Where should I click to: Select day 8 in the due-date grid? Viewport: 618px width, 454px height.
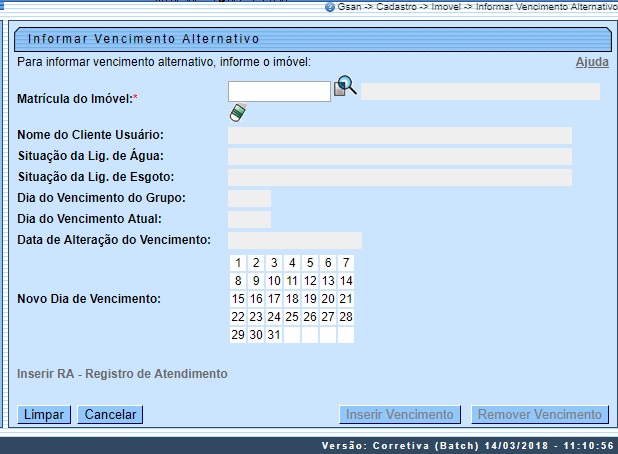coord(238,281)
